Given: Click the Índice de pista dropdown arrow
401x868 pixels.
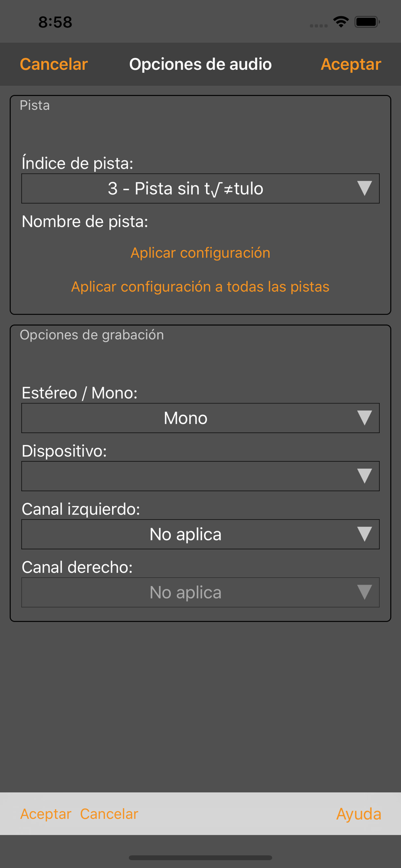Looking at the screenshot, I should (x=364, y=189).
